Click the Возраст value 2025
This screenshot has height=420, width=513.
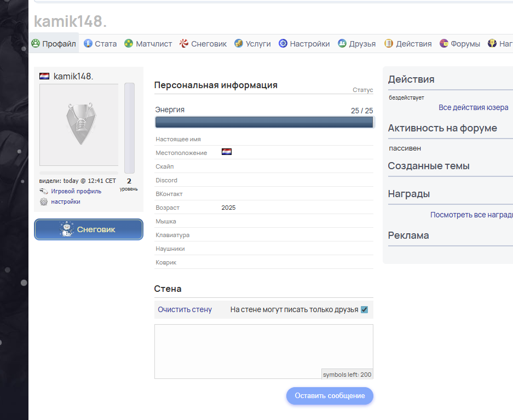228,208
